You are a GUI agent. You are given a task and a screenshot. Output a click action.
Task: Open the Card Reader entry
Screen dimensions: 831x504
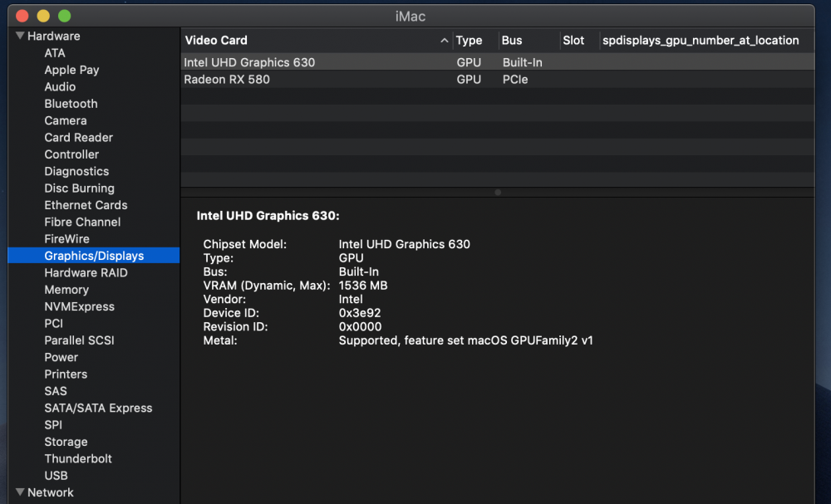click(78, 138)
